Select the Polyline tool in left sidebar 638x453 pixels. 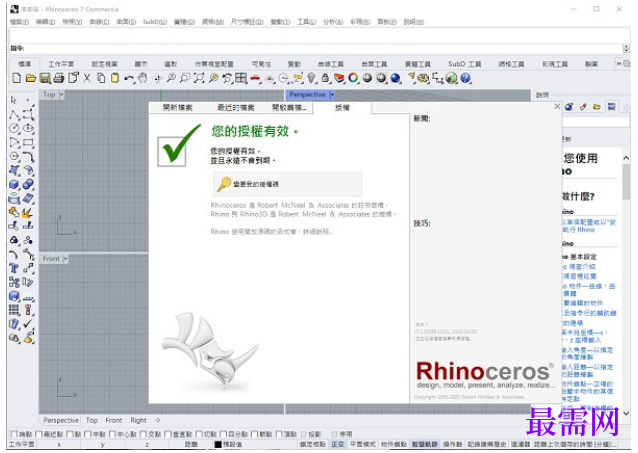15,115
